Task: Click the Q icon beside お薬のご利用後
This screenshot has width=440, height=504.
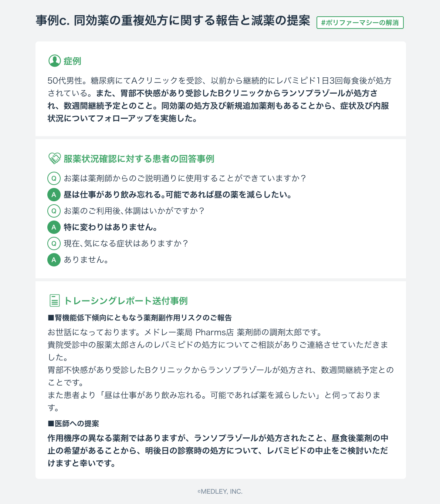Action: [x=54, y=211]
